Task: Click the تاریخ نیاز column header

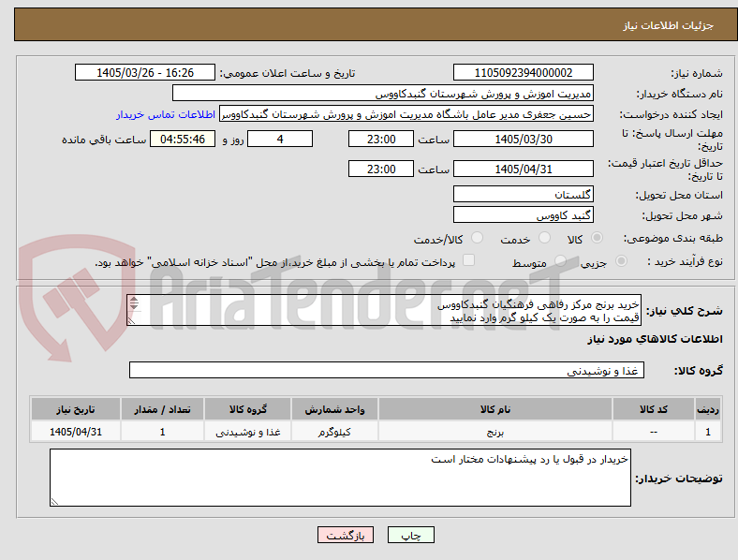Action: point(76,409)
